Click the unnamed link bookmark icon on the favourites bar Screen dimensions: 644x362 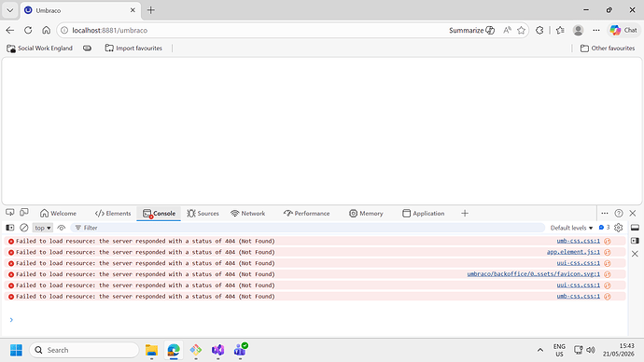click(87, 48)
